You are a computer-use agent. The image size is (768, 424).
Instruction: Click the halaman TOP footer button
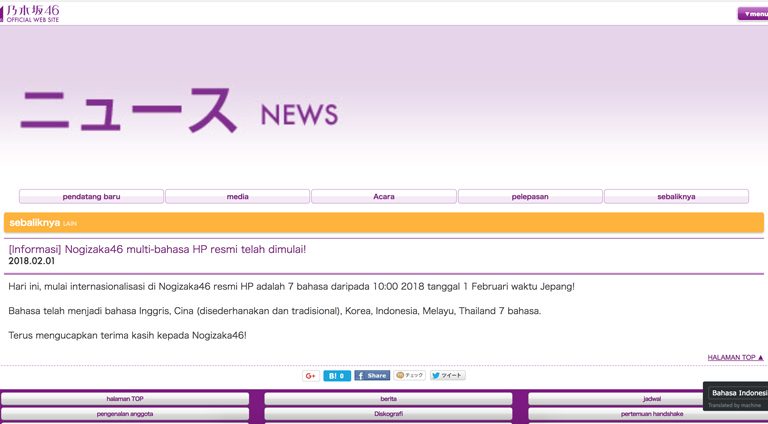coord(125,399)
